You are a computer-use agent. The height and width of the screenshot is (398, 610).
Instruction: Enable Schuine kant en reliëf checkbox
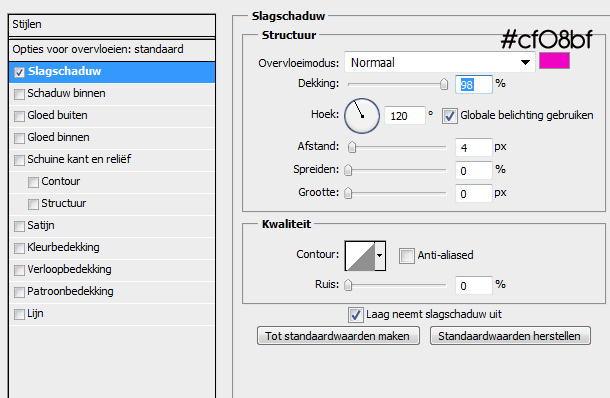pyautogui.click(x=19, y=160)
